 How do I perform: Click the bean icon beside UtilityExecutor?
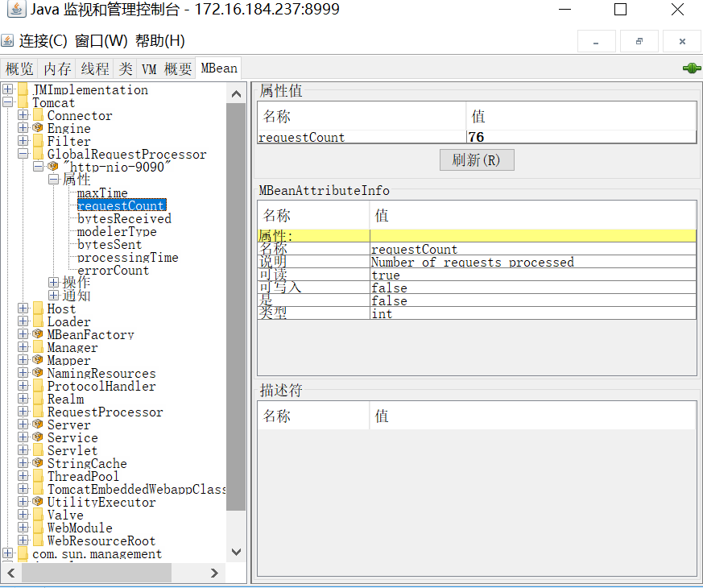pos(38,502)
